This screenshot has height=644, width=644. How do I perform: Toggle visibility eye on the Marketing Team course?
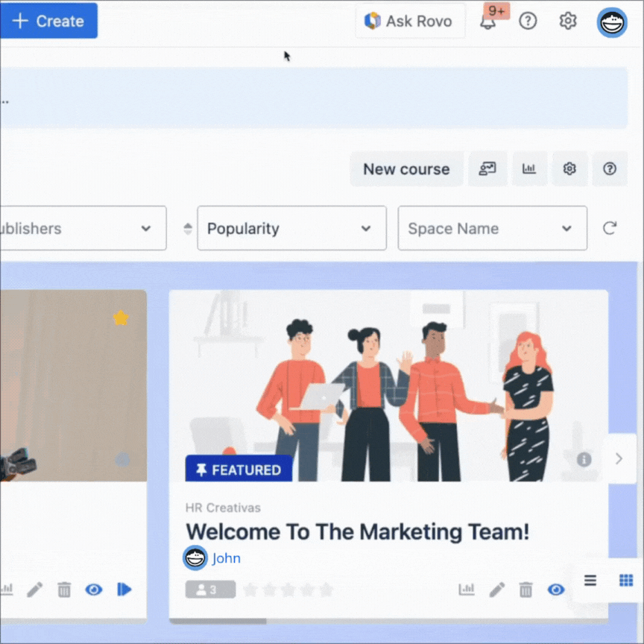pyautogui.click(x=556, y=590)
